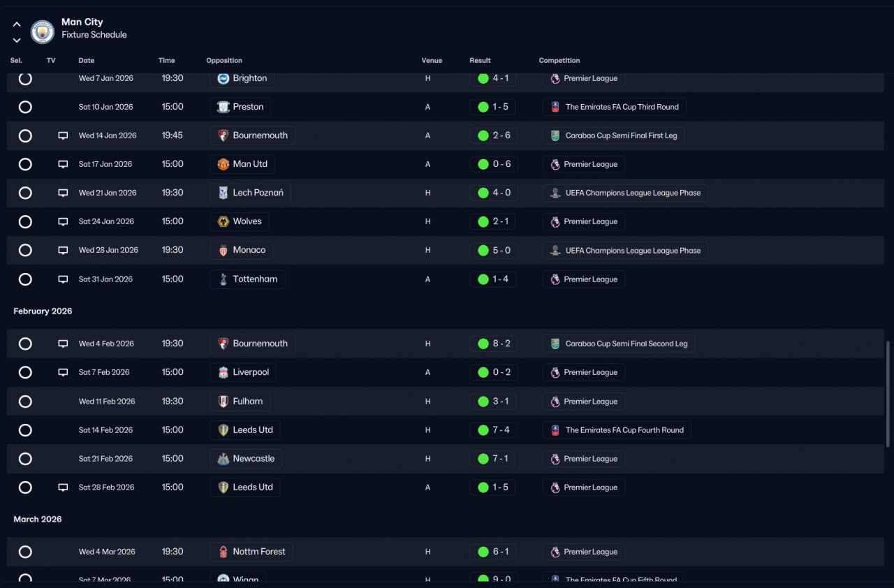Click the vertical scrollbar thumb

888,395
